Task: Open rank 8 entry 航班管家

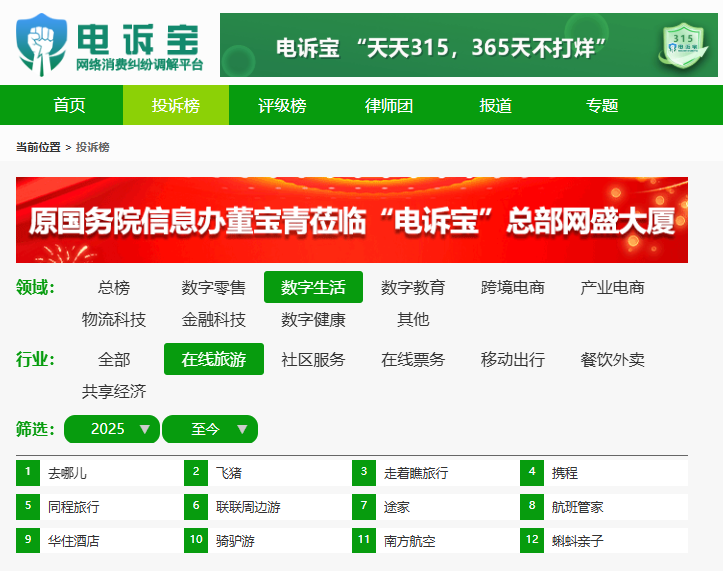Action: point(577,507)
